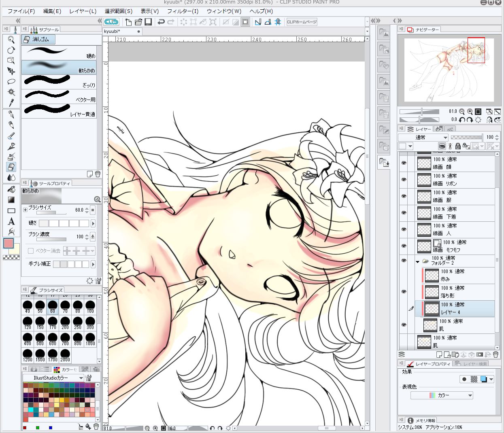The height and width of the screenshot is (433, 504).
Task: Hide the 線画 リボン layer
Action: [x=404, y=180]
